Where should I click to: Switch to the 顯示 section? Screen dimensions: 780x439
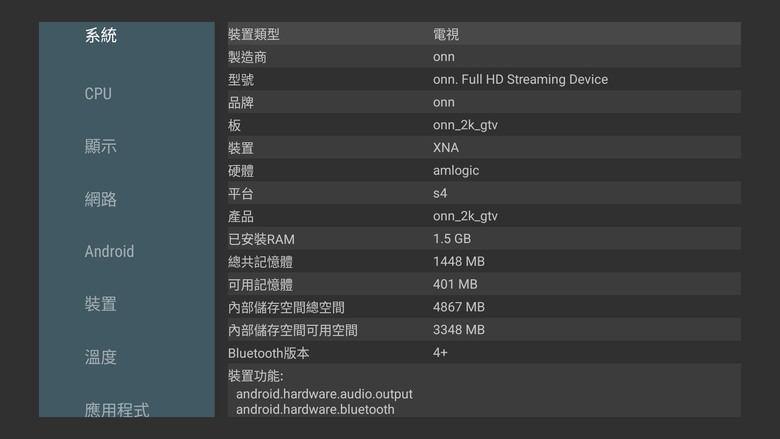100,146
